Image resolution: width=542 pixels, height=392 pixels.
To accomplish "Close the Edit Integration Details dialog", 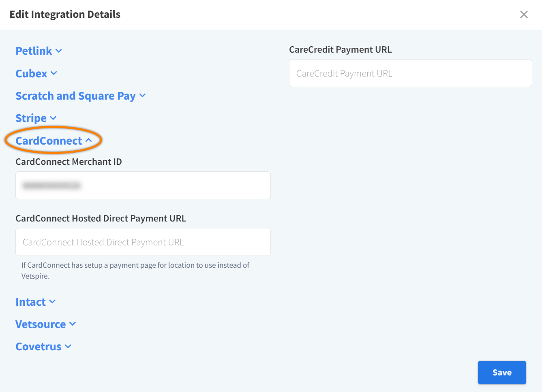I will pyautogui.click(x=524, y=15).
